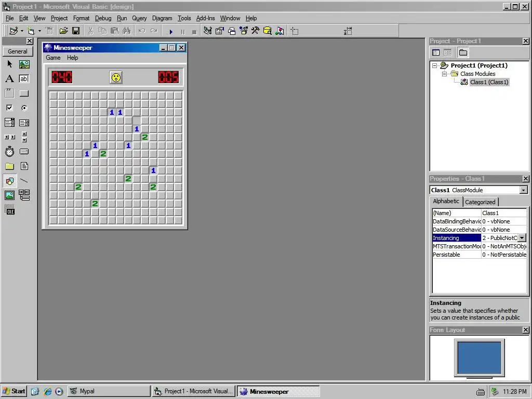Switch to Mypal in the taskbar
This screenshot has width=532, height=399.
coord(109,391)
